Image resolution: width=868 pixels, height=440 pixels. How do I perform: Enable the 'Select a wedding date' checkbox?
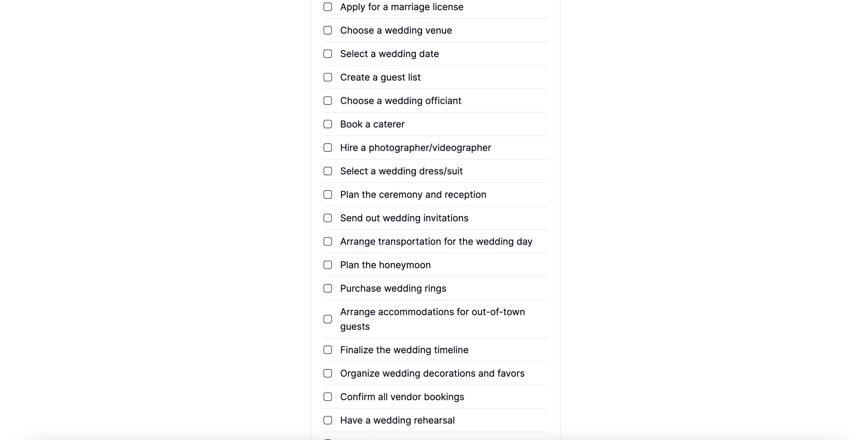point(328,53)
